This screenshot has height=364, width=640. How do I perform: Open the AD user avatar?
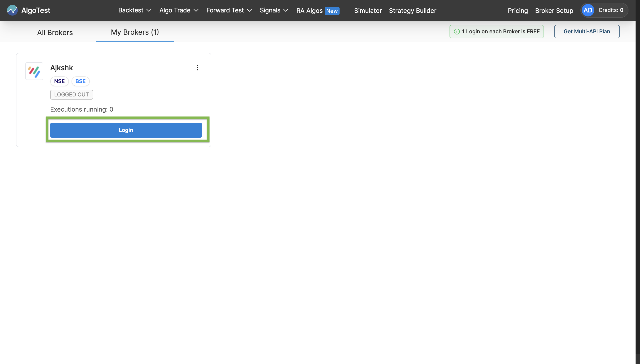point(588,10)
